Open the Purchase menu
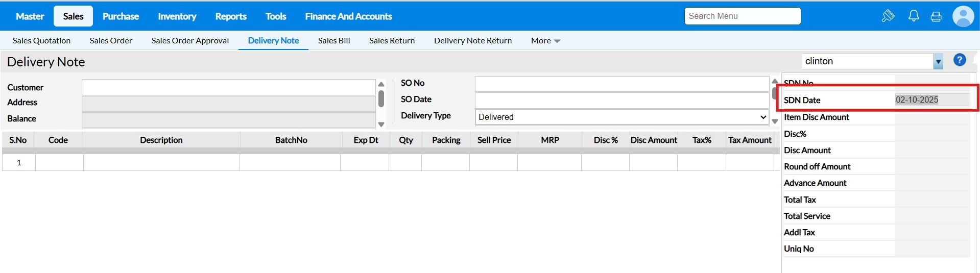 (x=121, y=16)
